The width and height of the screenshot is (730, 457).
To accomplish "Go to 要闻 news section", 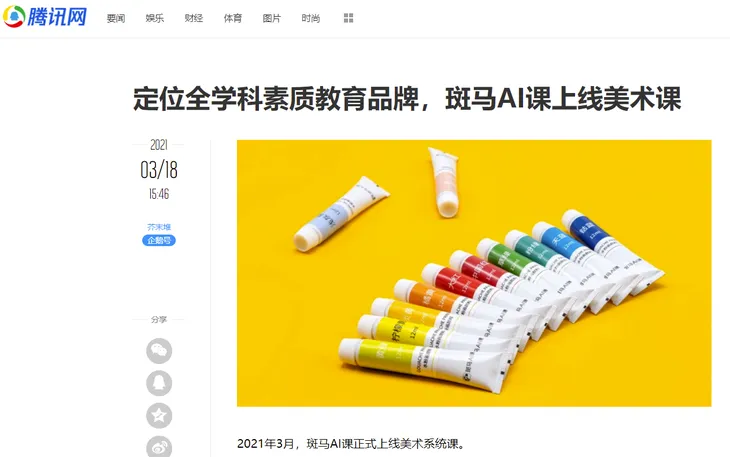I will (115, 18).
